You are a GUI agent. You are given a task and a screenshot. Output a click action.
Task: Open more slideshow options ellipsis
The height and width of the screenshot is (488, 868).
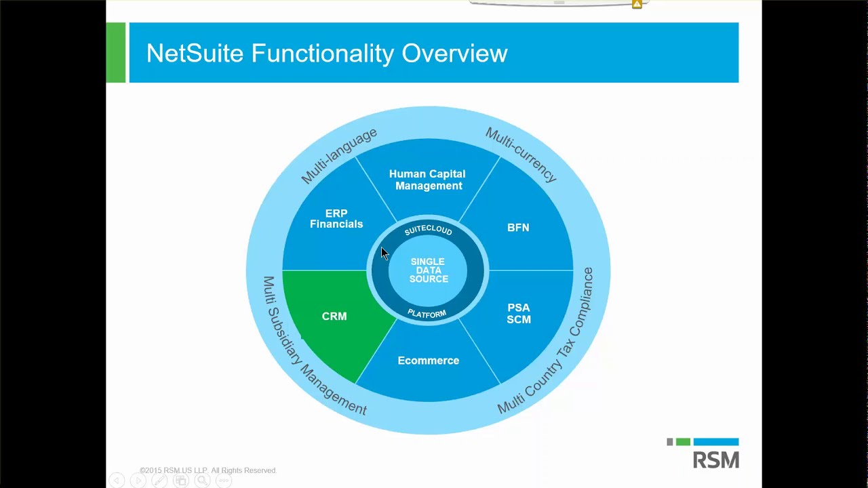tap(223, 481)
